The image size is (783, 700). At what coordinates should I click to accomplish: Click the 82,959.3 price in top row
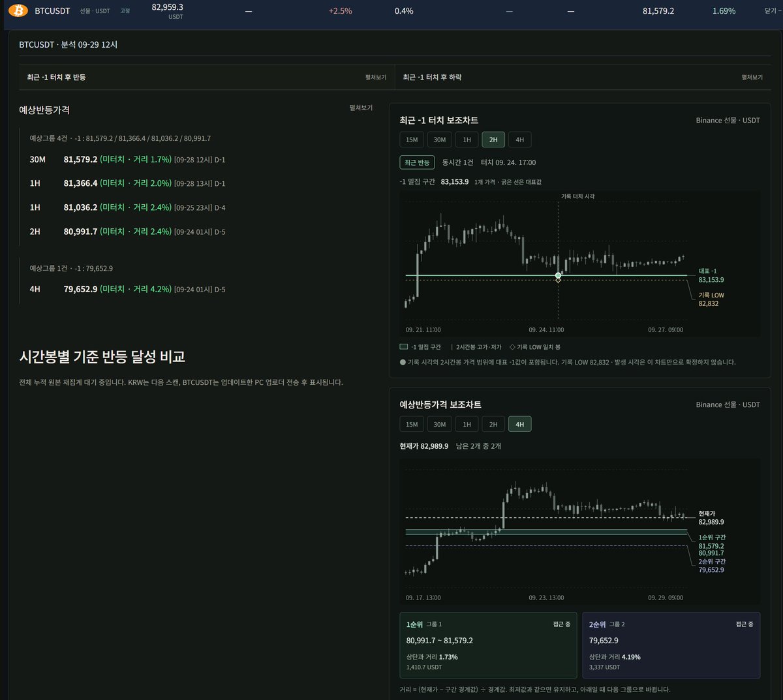click(x=167, y=7)
